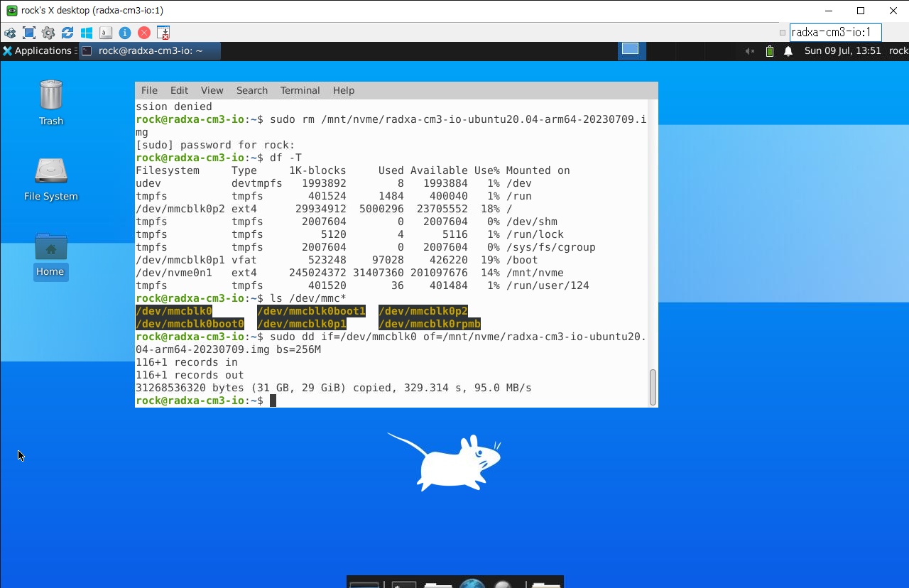This screenshot has height=588, width=909.
Task: Click the terminal vertical scrollbar thumb
Action: click(x=653, y=387)
